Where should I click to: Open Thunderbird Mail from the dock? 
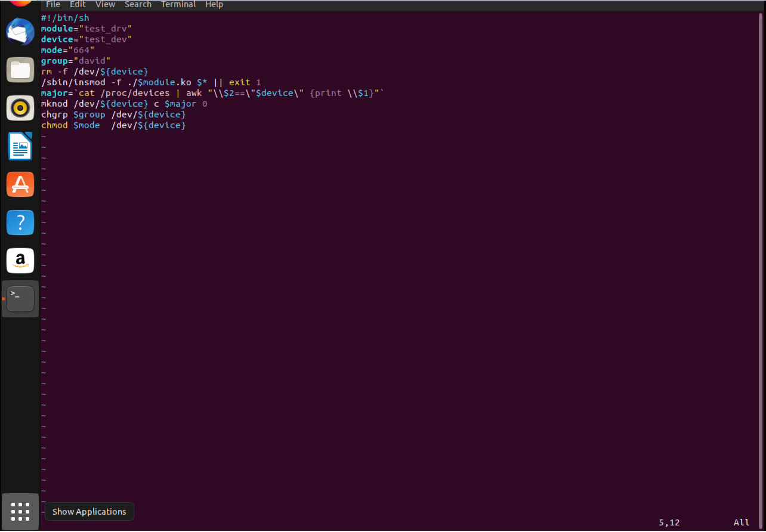pos(20,32)
